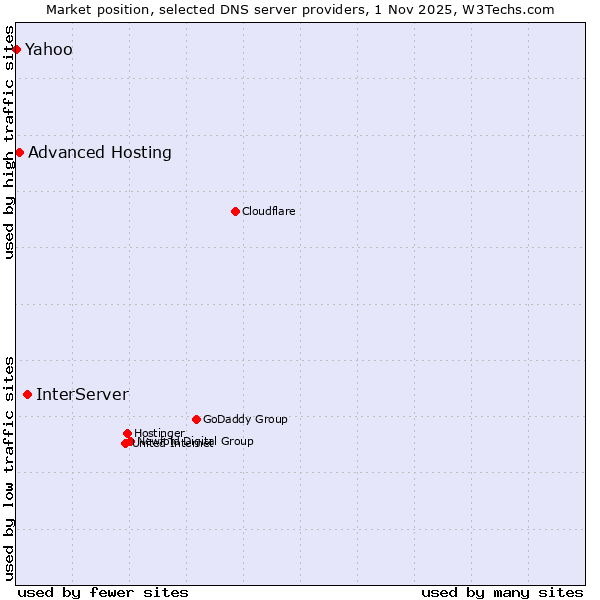
Task: Click the chart title mentioning W3Techs.com
Action: [x=300, y=9]
